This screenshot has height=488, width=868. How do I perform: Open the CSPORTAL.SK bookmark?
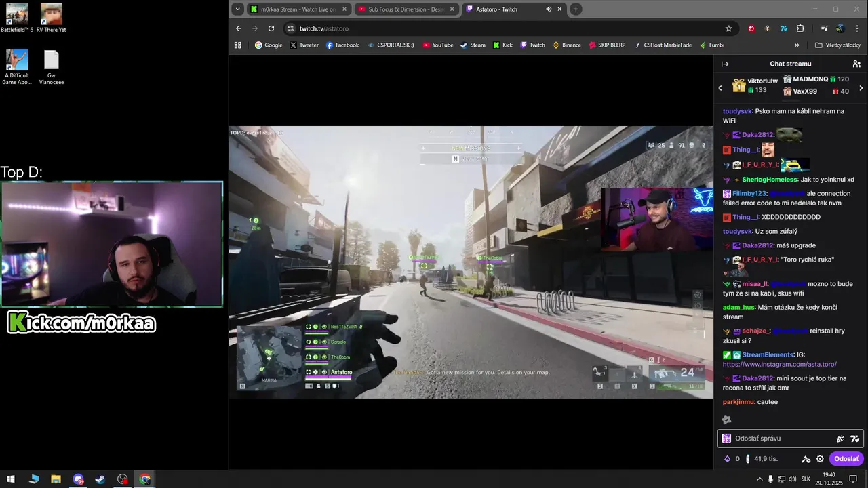click(391, 45)
